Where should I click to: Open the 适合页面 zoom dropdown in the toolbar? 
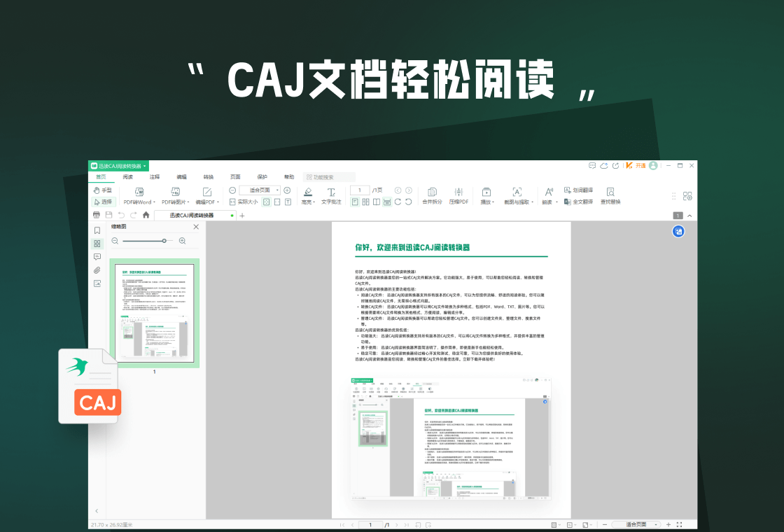point(259,190)
